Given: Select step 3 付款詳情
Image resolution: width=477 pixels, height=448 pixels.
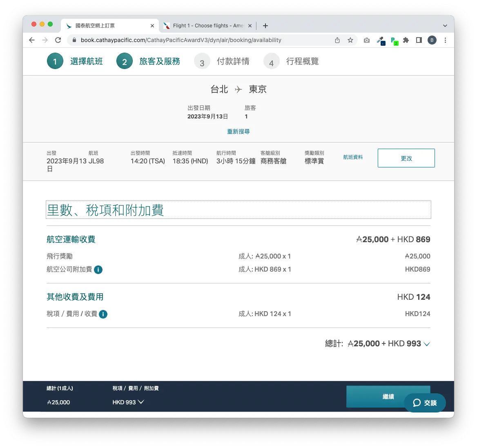Looking at the screenshot, I should pyautogui.click(x=222, y=61).
